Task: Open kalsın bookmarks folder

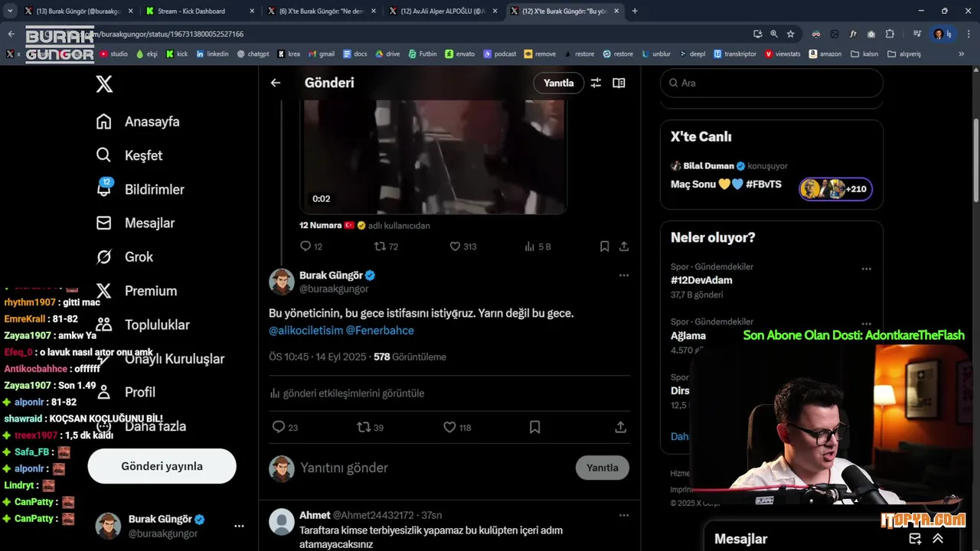Action: point(864,54)
